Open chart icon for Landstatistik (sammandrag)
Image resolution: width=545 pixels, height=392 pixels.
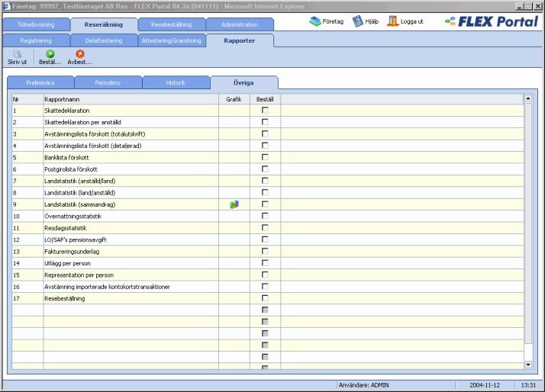tap(234, 204)
